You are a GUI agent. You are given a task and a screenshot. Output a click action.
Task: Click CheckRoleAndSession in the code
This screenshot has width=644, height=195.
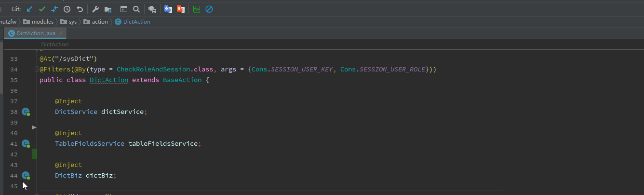click(153, 70)
